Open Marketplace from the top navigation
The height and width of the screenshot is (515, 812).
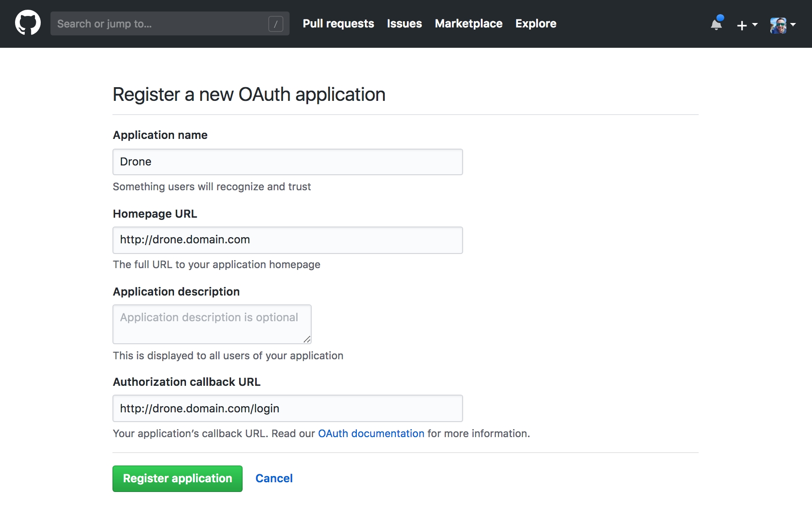(468, 23)
